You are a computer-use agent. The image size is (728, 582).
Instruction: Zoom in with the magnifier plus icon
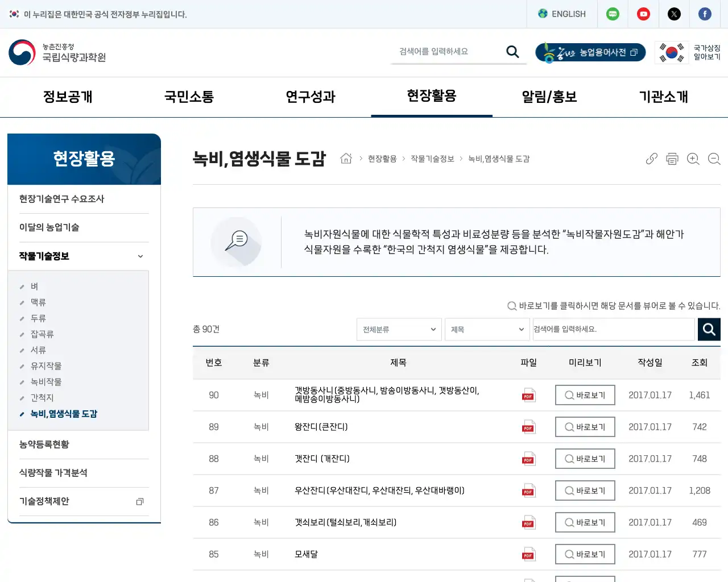(x=693, y=159)
